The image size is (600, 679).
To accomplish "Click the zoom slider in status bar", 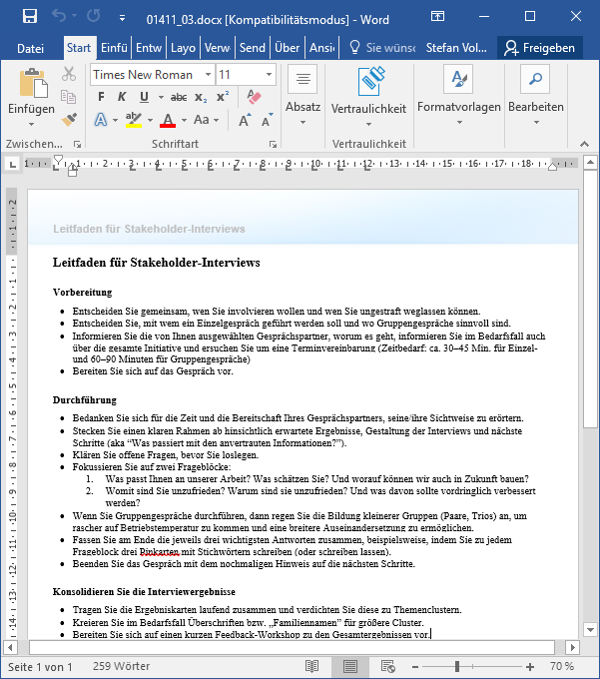I will pyautogui.click(x=457, y=666).
